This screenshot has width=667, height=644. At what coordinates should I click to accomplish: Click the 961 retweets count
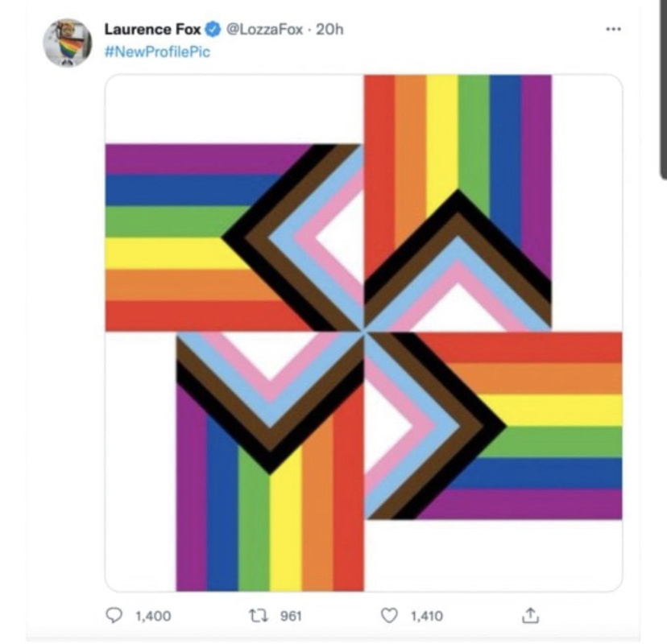(291, 617)
